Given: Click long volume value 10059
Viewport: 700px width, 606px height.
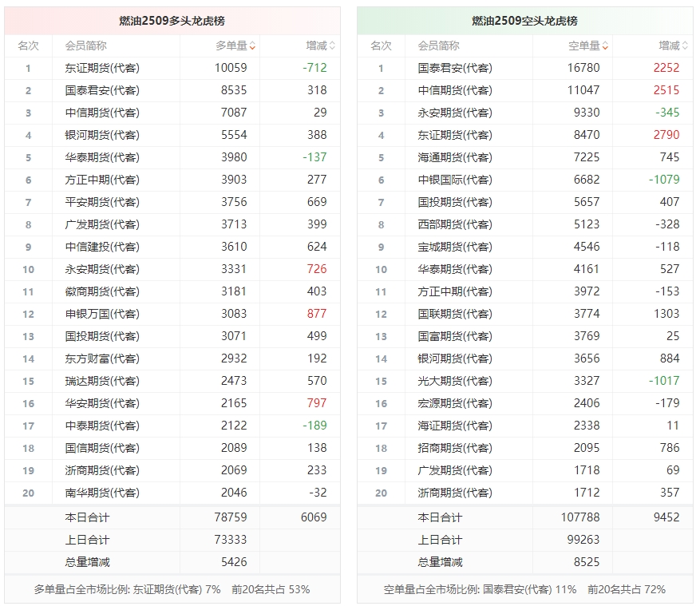Looking at the screenshot, I should 231,68.
